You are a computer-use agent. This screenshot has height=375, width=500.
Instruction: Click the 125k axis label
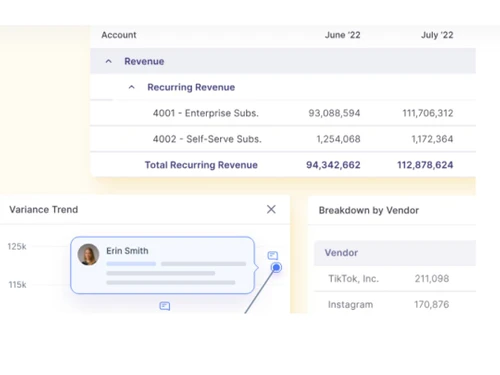17,247
